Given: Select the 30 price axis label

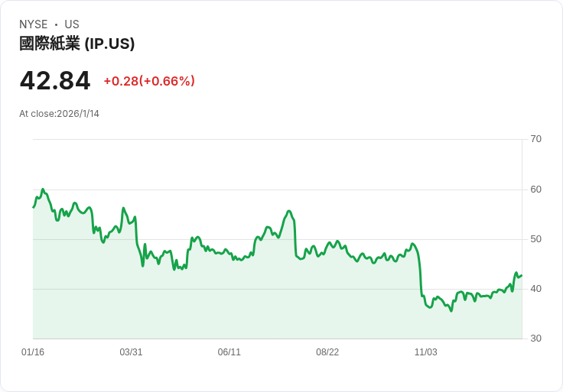Looking at the screenshot, I should click(536, 339).
